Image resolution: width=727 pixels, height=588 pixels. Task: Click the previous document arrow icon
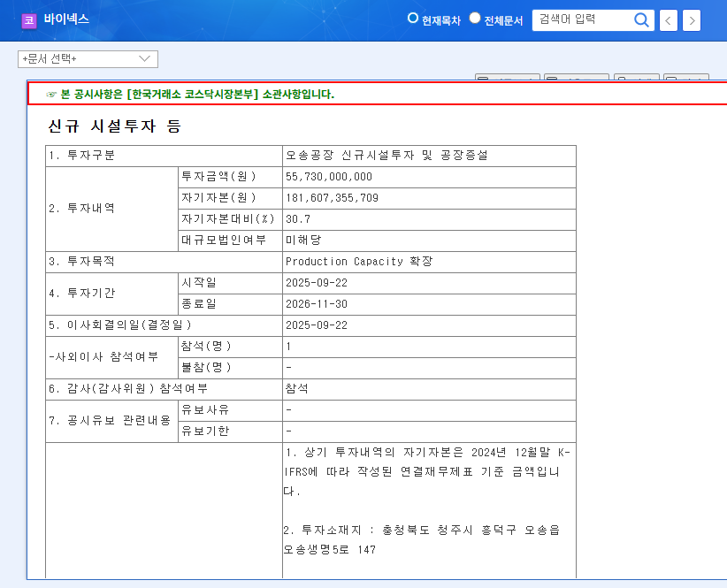click(668, 19)
